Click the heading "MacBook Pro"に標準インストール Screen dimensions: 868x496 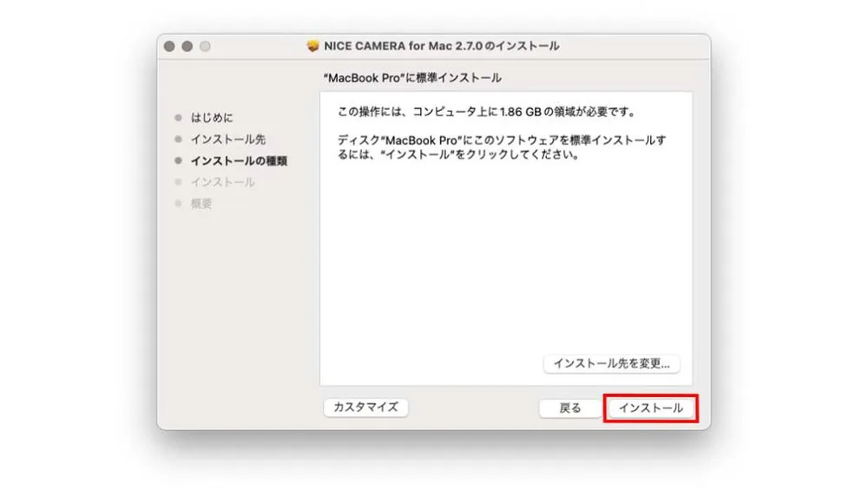tap(412, 78)
